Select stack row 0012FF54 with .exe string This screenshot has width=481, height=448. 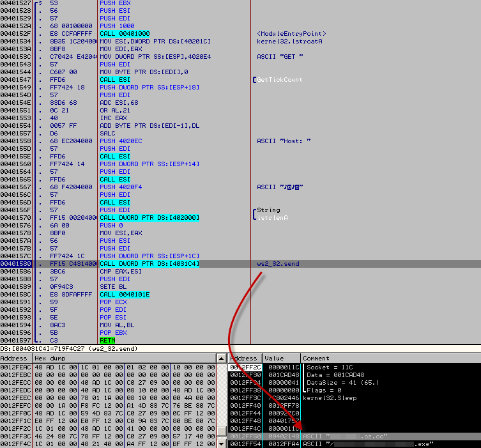[355, 444]
